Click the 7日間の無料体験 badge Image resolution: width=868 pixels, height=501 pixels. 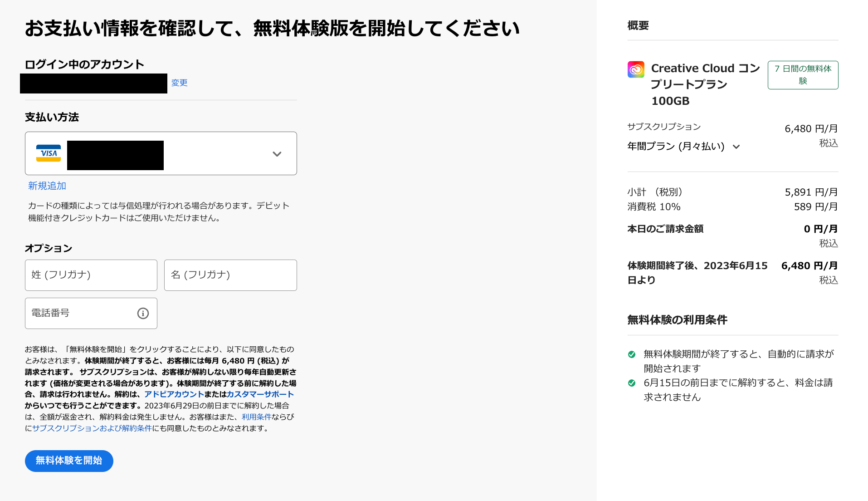(803, 75)
